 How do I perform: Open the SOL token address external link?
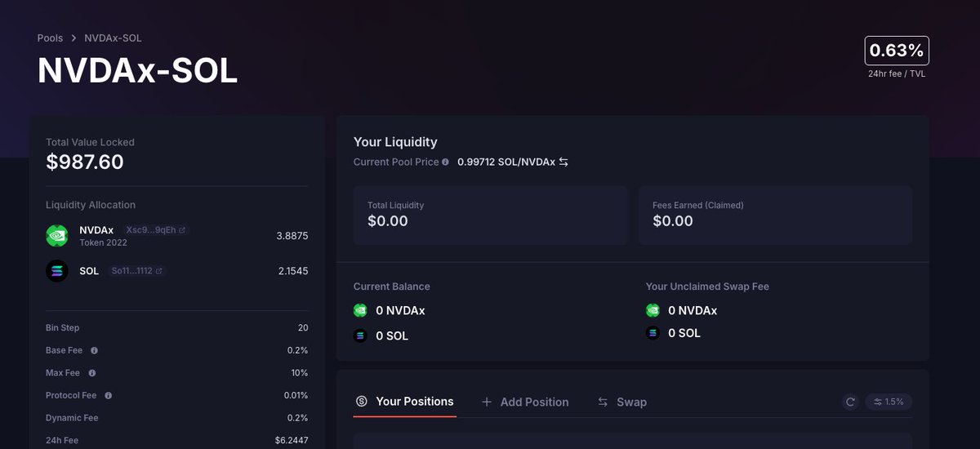(158, 271)
